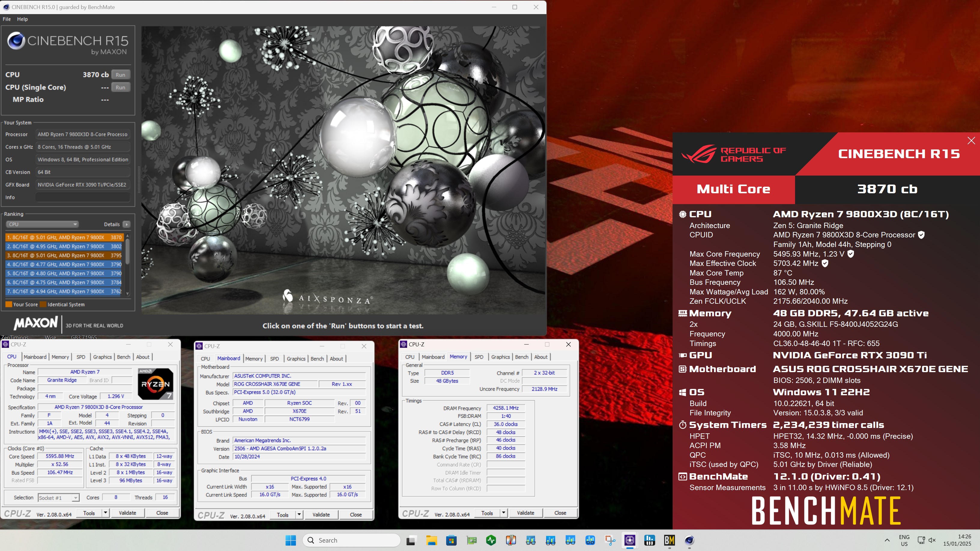Screen dimensions: 980x551
Task: Switch to Cinebench via its taskbar icon
Action: pos(689,540)
